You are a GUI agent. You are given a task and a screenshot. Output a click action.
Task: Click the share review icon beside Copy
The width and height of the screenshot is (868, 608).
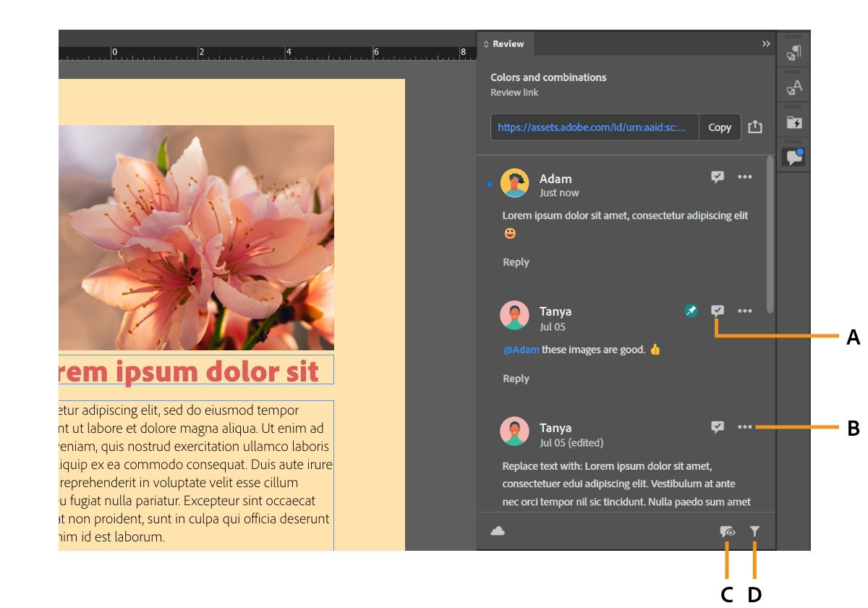click(x=755, y=127)
